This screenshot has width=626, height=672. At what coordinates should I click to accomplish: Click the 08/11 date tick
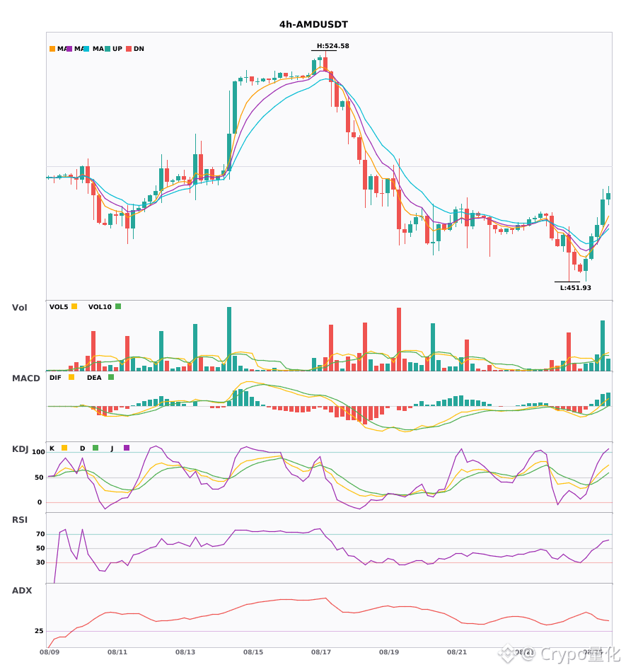(x=117, y=652)
